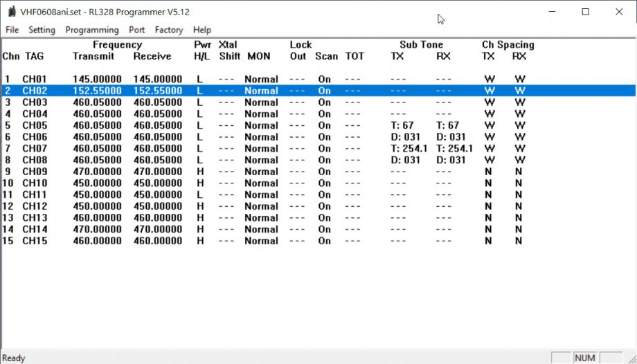Click TX channel spacing N for CH15
The width and height of the screenshot is (637, 364).
(488, 241)
